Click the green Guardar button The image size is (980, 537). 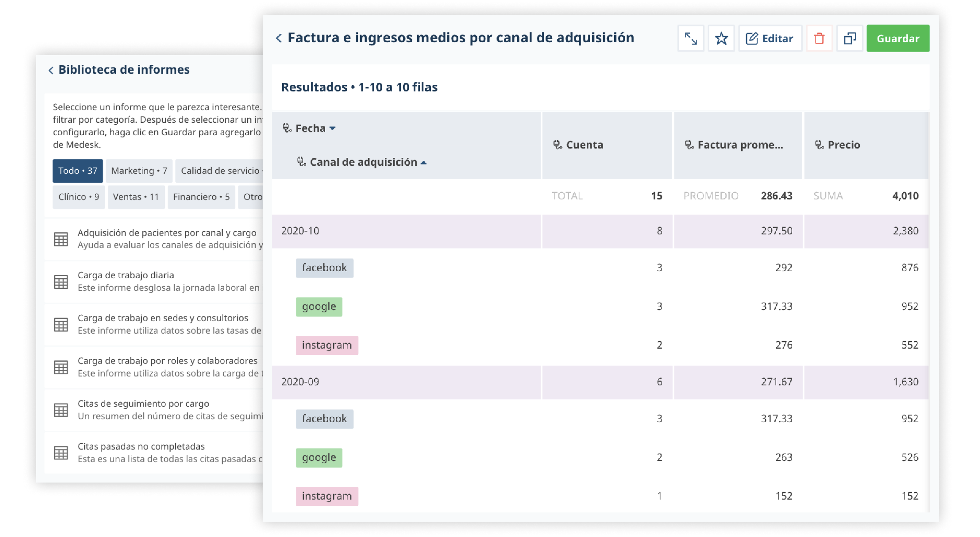(x=897, y=38)
